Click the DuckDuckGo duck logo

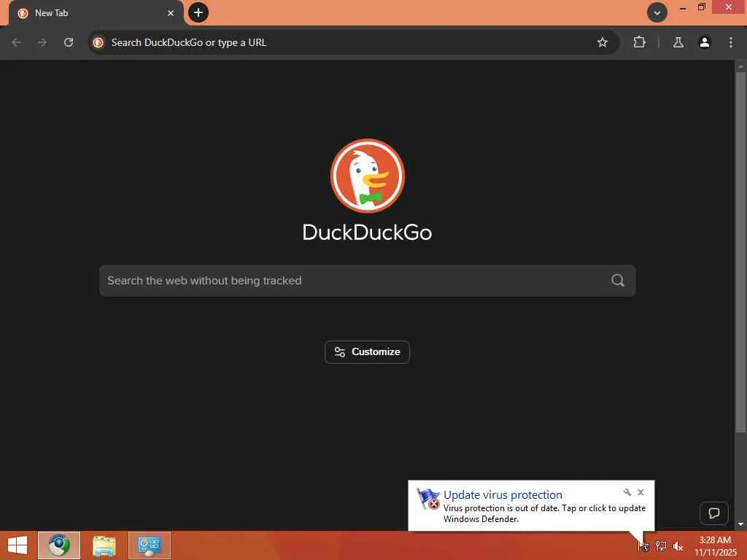368,176
